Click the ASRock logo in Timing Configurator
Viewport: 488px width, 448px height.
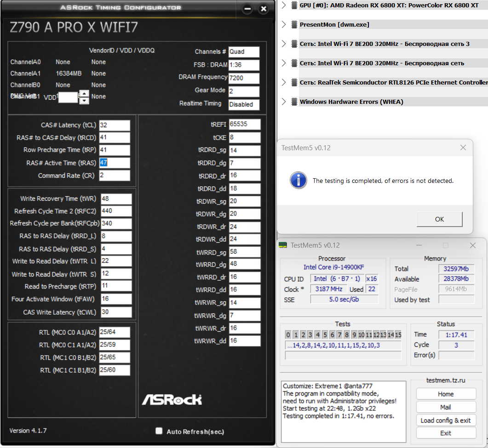(x=172, y=399)
